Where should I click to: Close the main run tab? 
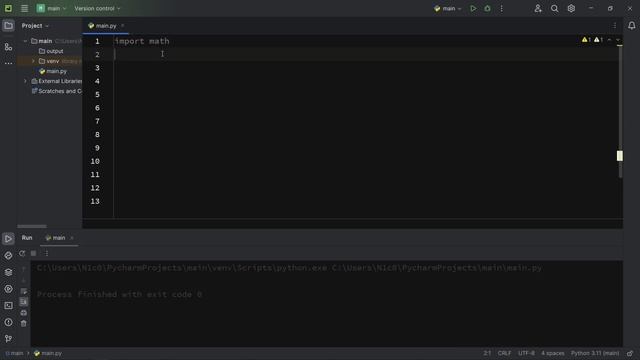point(72,238)
